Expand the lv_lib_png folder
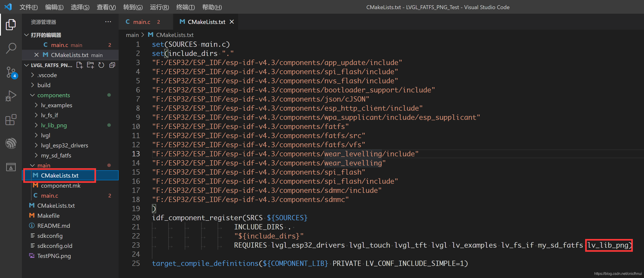Screen dimensions: 644x278 pyautogui.click(x=36, y=125)
